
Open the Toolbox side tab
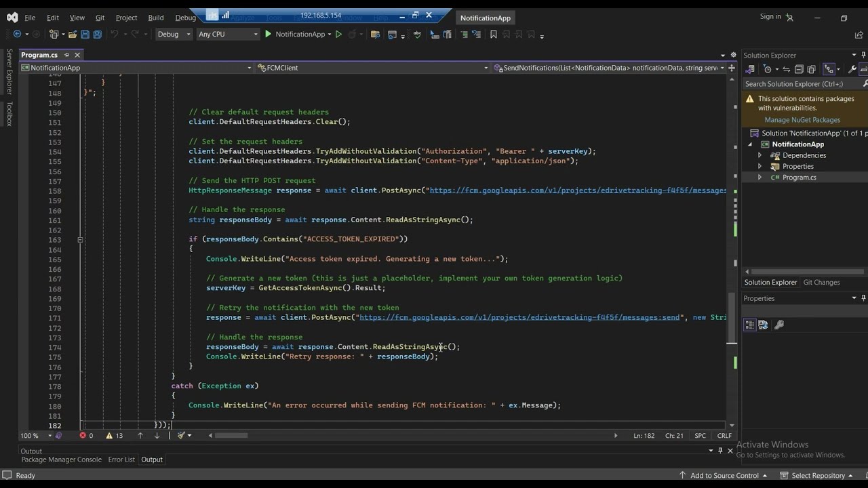(9, 114)
